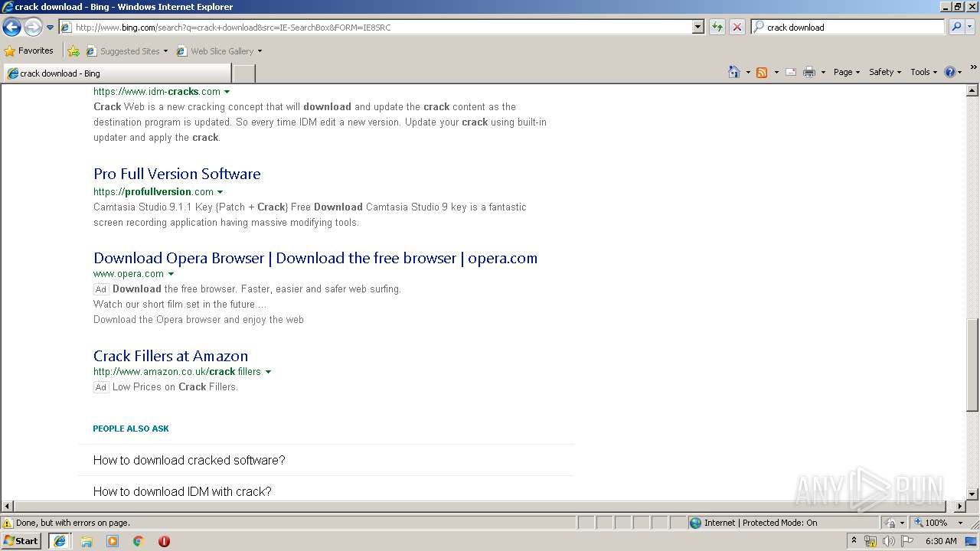Go forward with the Forward arrow button

tap(33, 28)
